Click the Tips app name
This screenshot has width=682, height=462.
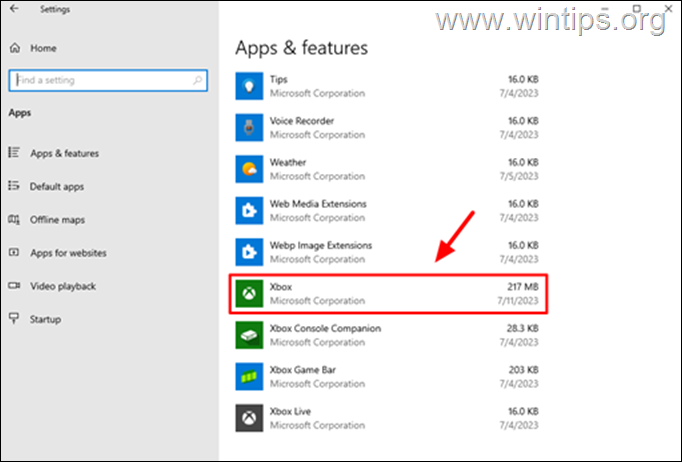coord(279,80)
